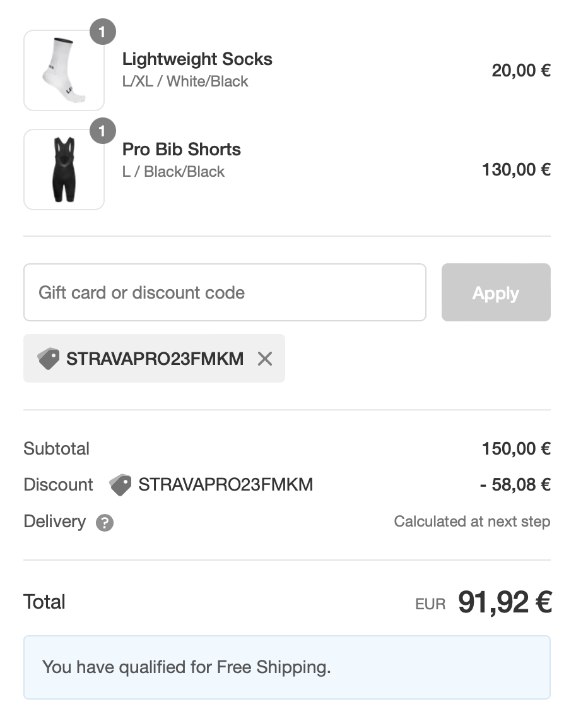Click the tag icon in the discount chip

coord(48,359)
